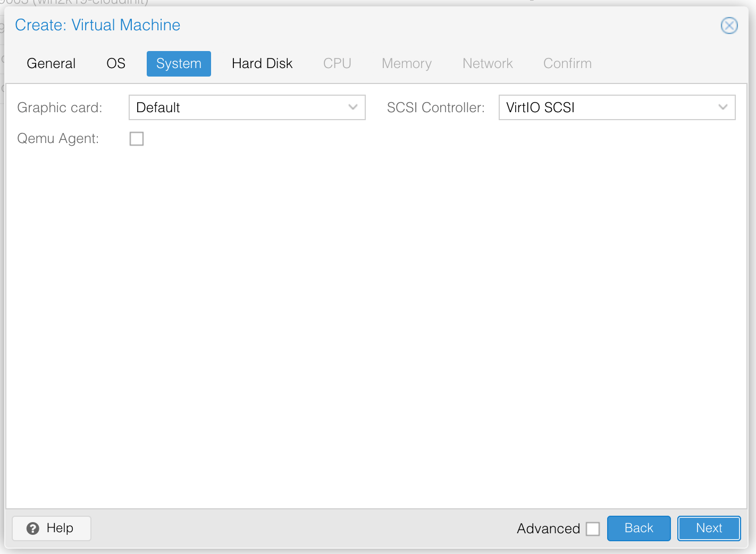The height and width of the screenshot is (554, 756).
Task: Click the Graphic card dropdown chevron icon
Action: [353, 107]
